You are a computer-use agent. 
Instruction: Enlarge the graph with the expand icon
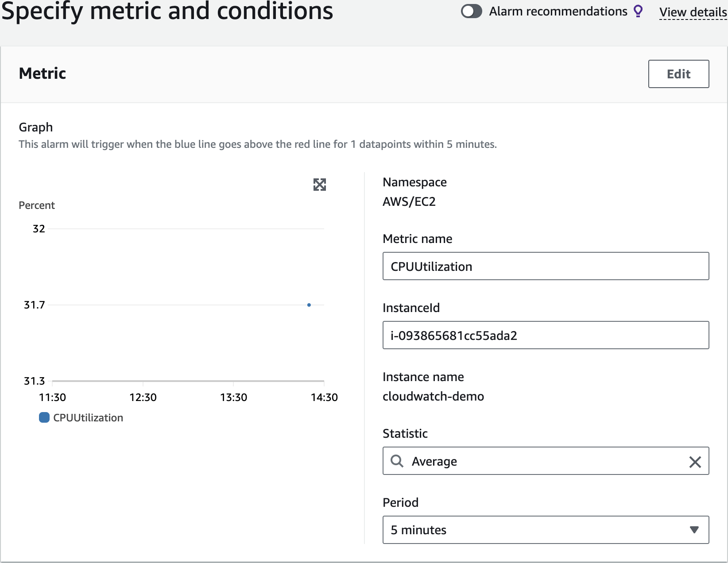tap(319, 185)
